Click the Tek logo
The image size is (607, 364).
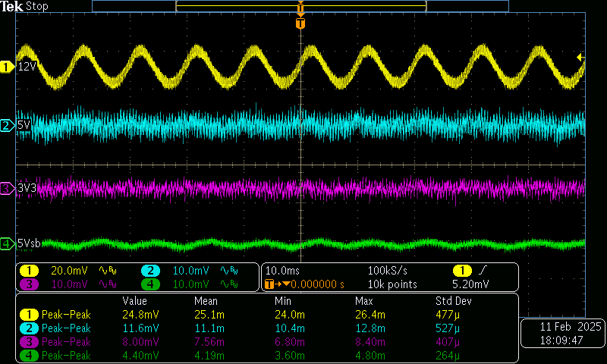(11, 6)
